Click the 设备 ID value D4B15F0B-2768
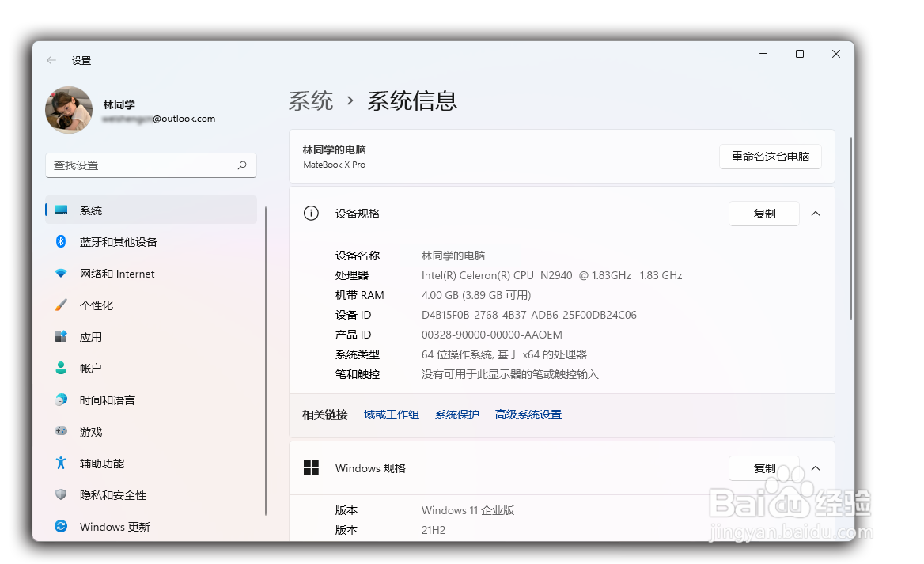 coord(528,315)
